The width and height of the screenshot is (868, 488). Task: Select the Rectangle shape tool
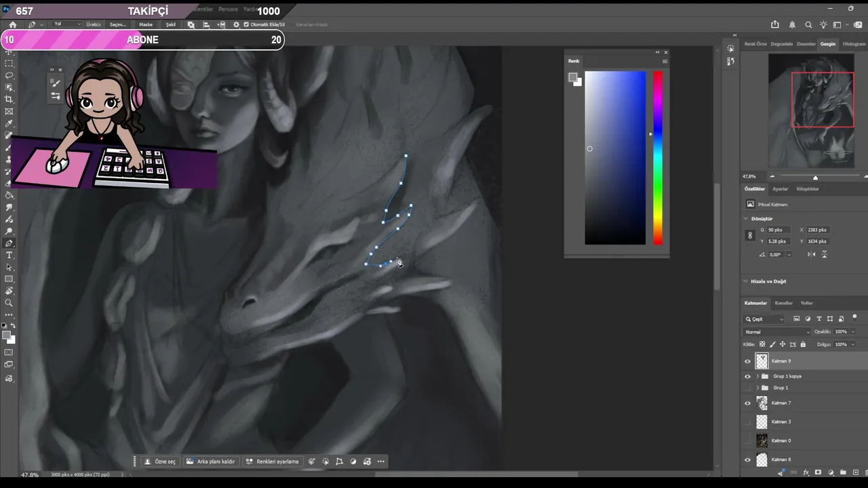pyautogui.click(x=9, y=279)
